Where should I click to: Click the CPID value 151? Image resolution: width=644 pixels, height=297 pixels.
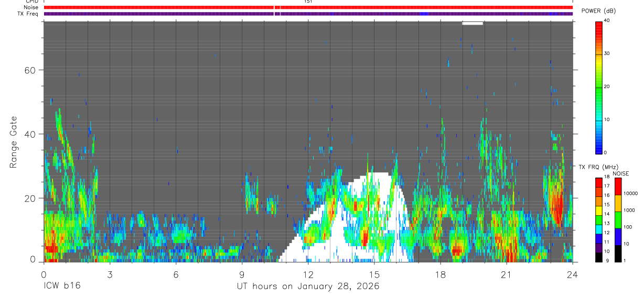[x=308, y=2]
